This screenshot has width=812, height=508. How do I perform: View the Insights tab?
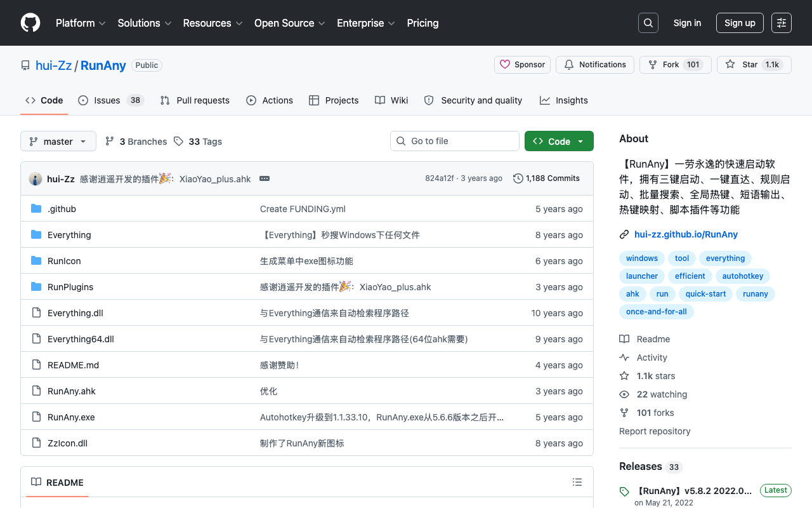click(564, 100)
